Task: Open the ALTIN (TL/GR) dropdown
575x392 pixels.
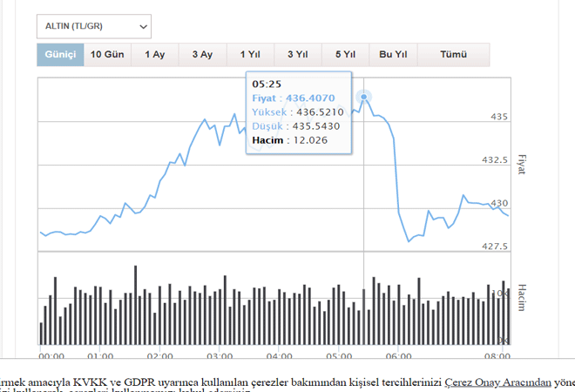Action: pyautogui.click(x=94, y=26)
